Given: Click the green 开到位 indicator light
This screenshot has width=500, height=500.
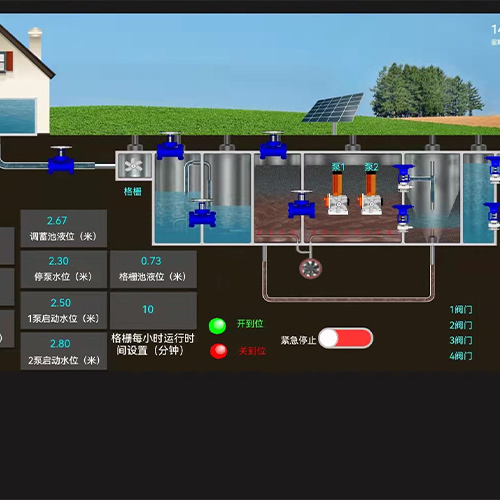Looking at the screenshot, I should [x=217, y=326].
